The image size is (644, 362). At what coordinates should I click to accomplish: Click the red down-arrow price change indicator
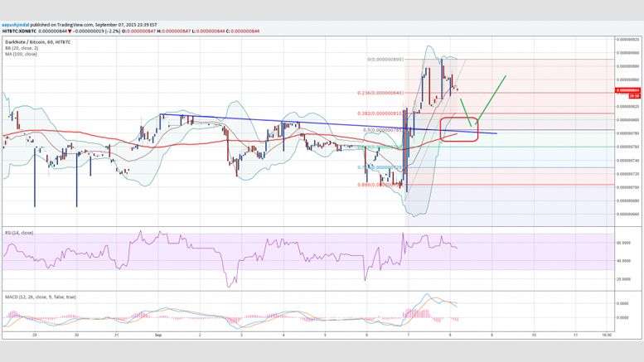70,31
